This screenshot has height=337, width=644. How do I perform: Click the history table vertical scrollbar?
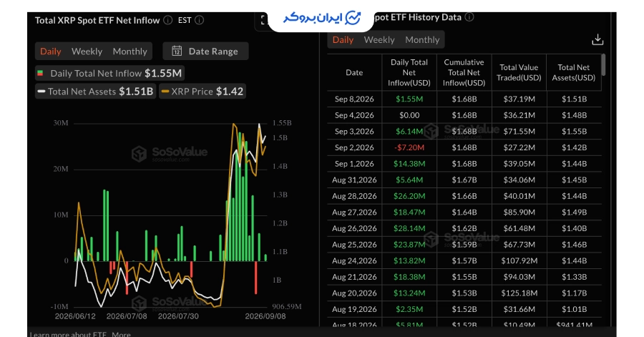(x=603, y=65)
